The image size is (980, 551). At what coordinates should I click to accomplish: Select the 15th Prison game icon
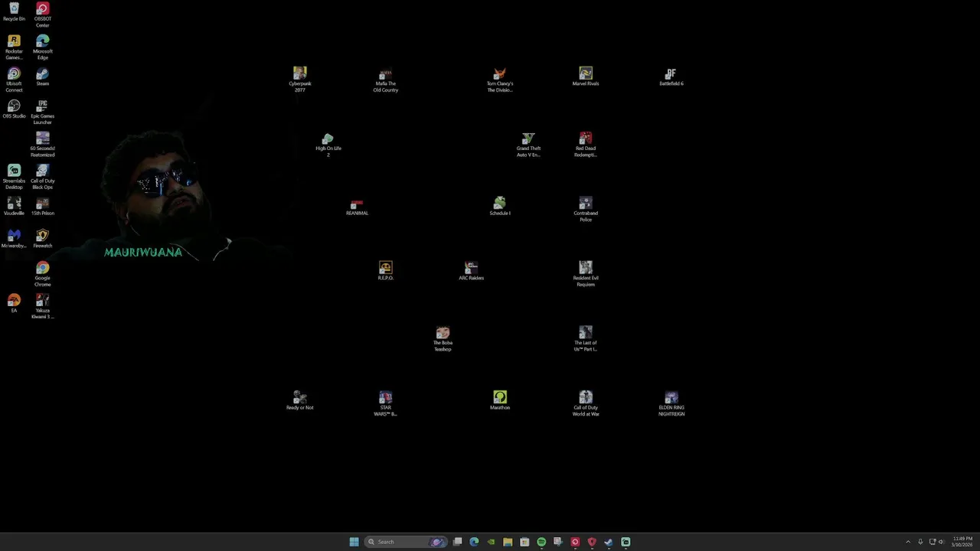tap(43, 207)
